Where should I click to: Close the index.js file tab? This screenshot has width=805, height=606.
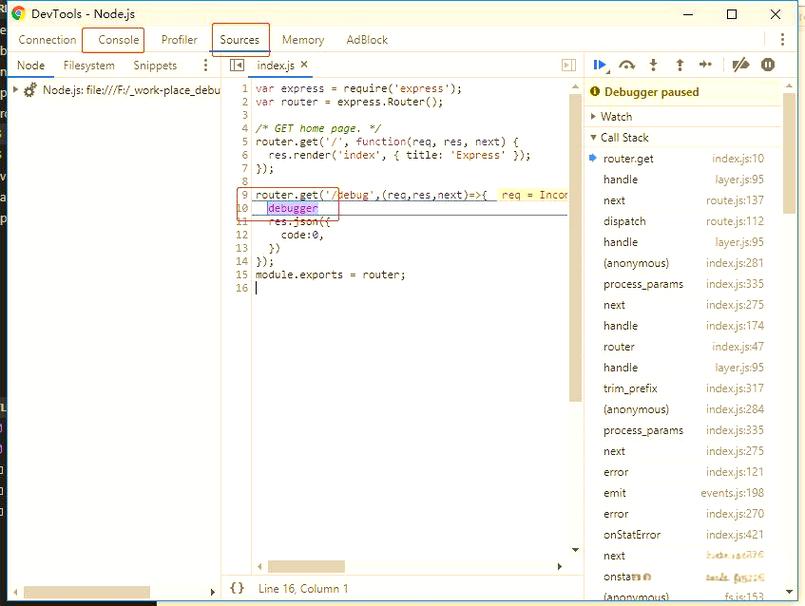(x=304, y=64)
